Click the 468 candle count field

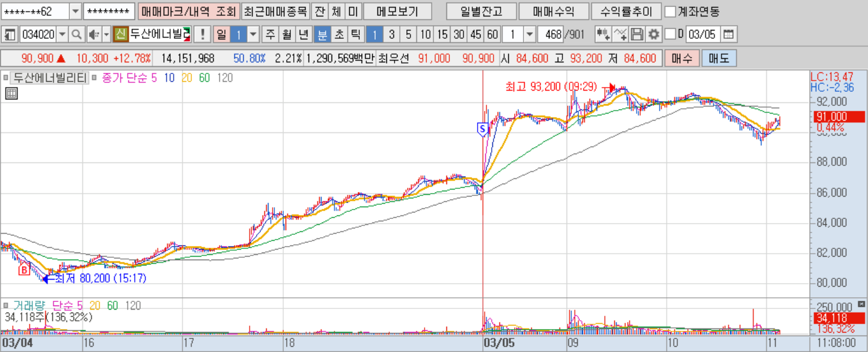point(551,34)
